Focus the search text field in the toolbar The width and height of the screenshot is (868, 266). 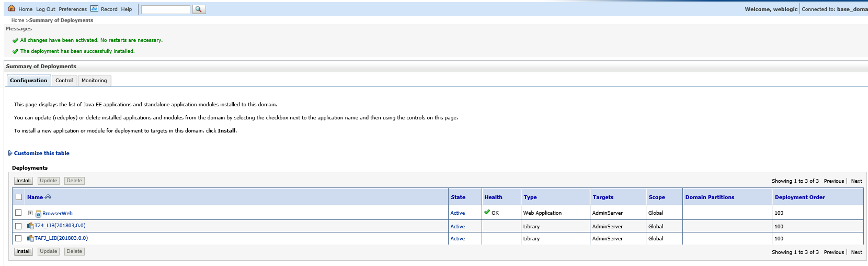pos(165,9)
